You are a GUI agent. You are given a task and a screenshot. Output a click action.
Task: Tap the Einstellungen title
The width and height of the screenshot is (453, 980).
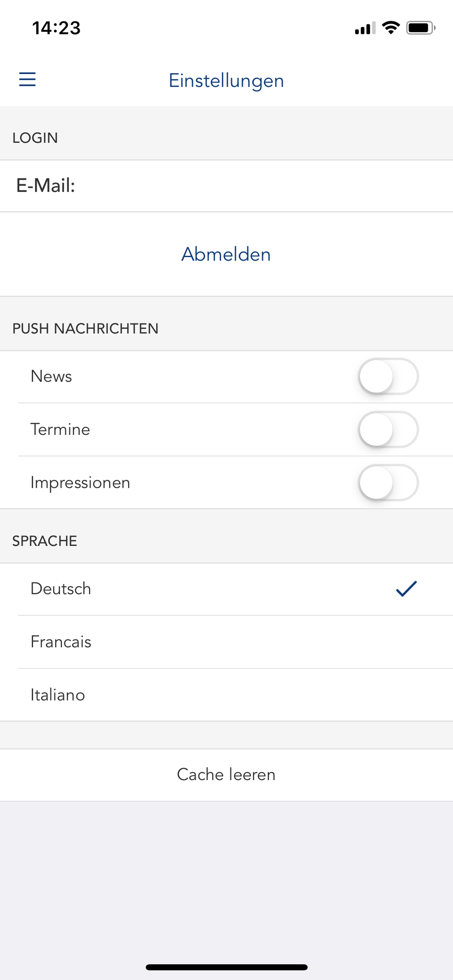[x=226, y=81]
